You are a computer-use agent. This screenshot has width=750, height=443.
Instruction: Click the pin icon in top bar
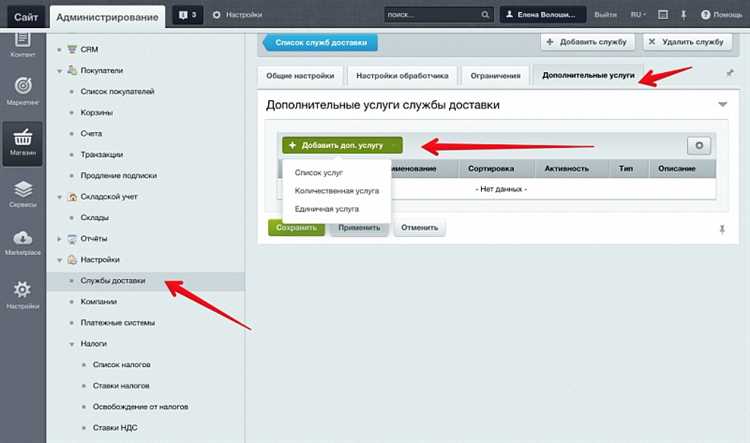click(684, 15)
